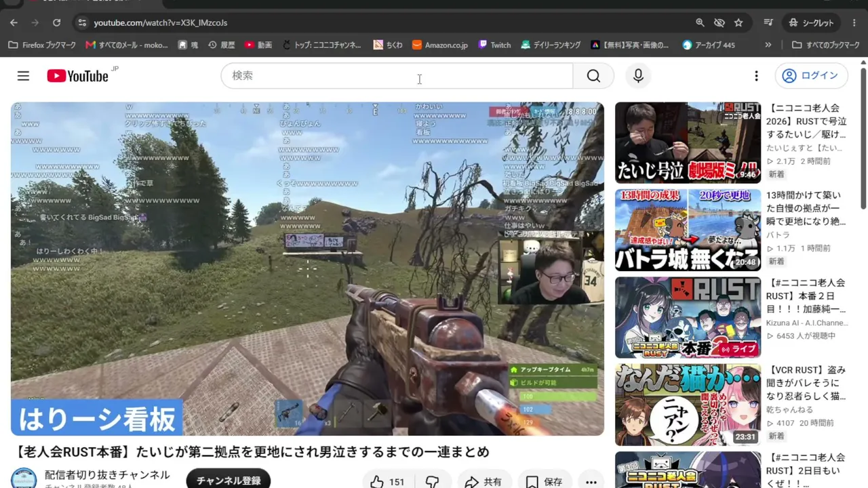Open the Chrome three-dot menu
This screenshot has height=488, width=868.
pos(854,23)
